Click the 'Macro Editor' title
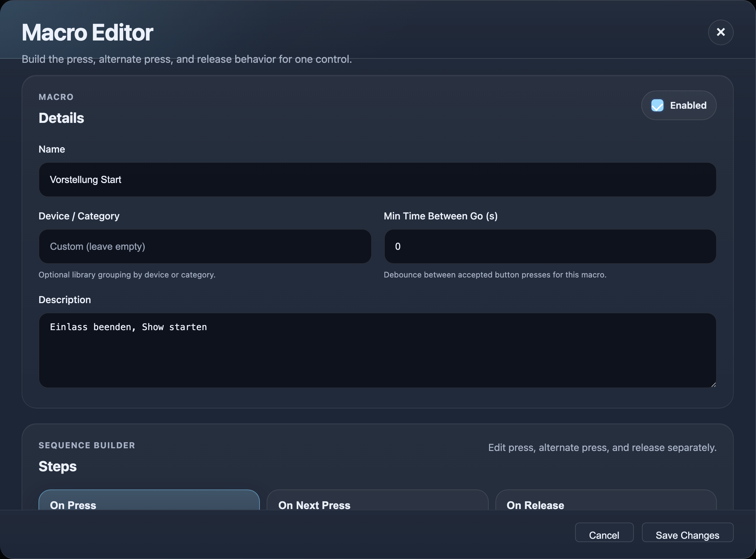This screenshot has width=756, height=559. (x=87, y=32)
